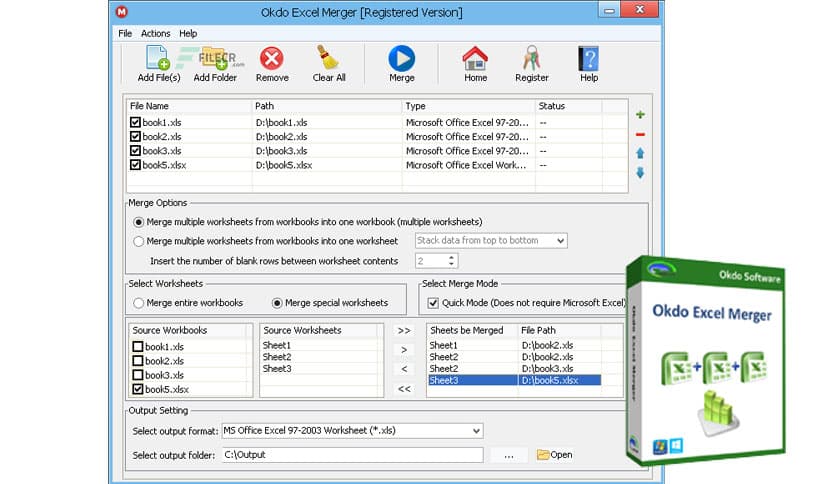
Task: Select Sheet2 row with D:\book3.xls path
Action: click(515, 369)
